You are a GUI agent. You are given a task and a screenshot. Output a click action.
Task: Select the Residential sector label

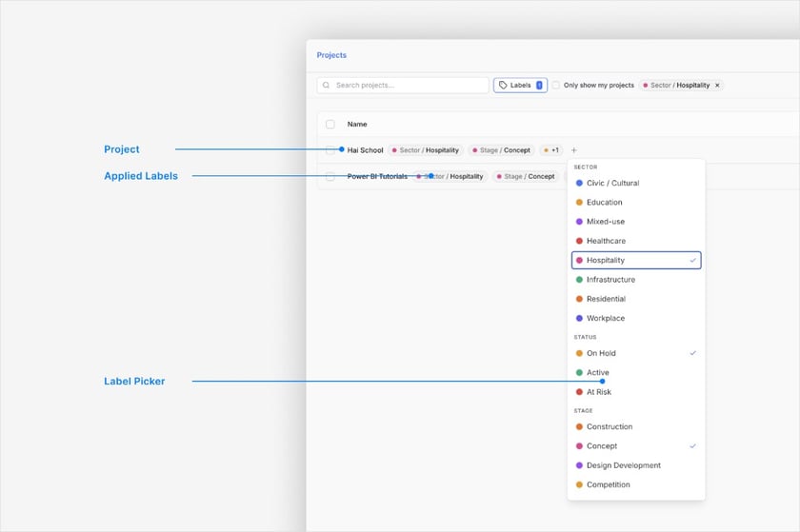pos(636,299)
